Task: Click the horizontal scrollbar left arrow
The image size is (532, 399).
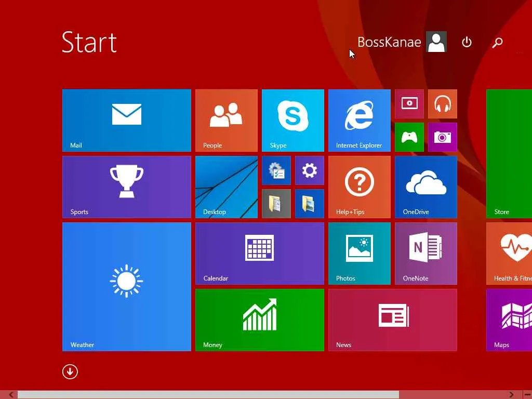Action: (11, 395)
